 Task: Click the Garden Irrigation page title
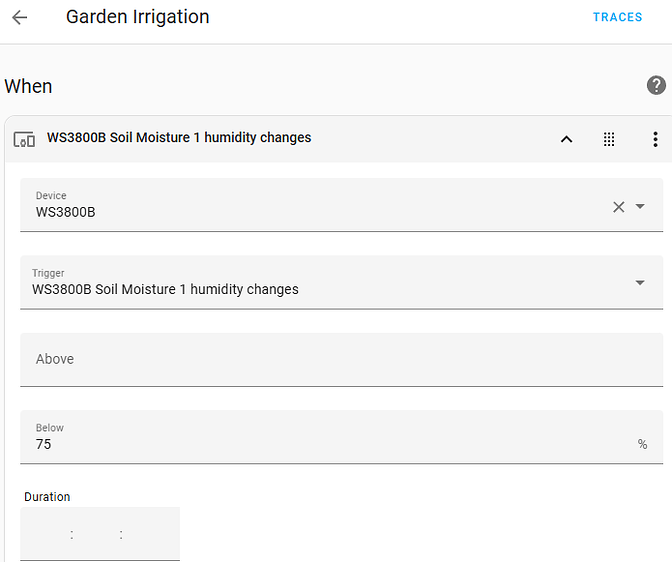[138, 17]
